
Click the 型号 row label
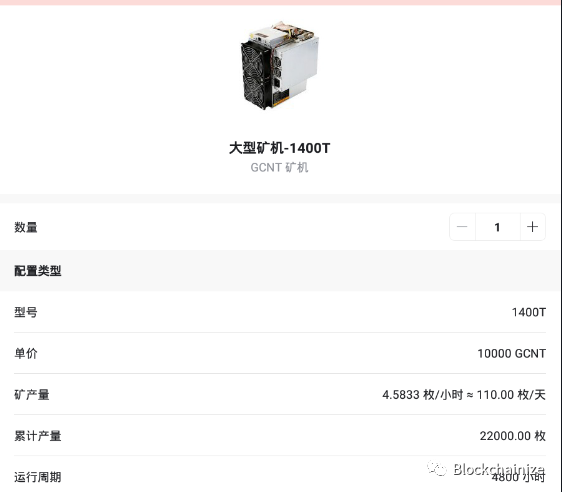[26, 312]
